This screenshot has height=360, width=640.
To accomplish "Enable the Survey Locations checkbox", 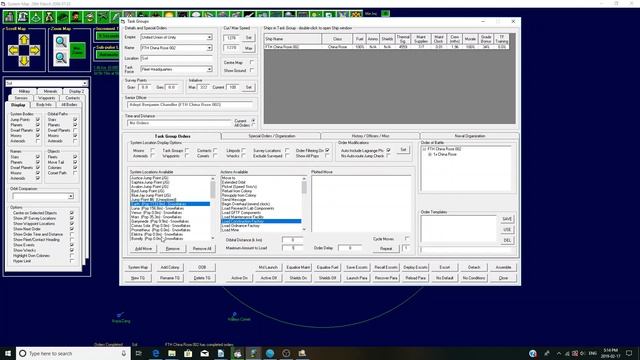I will pyautogui.click(x=287, y=151).
